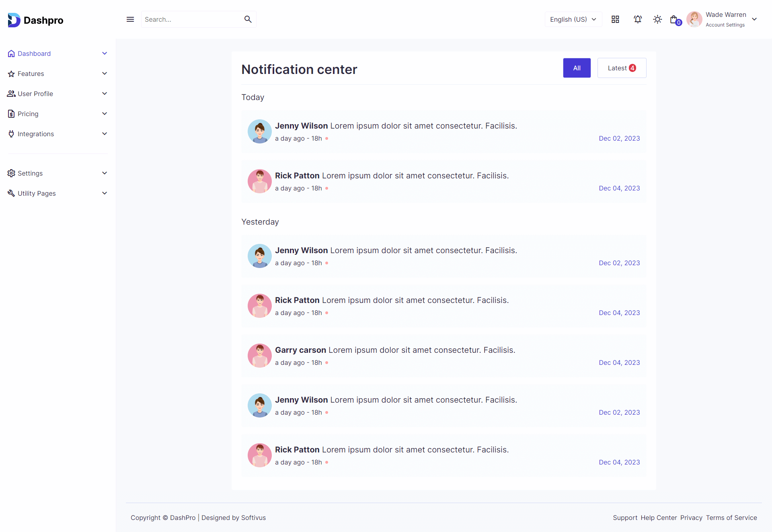
Task: Focus the Search input field
Action: 191,19
